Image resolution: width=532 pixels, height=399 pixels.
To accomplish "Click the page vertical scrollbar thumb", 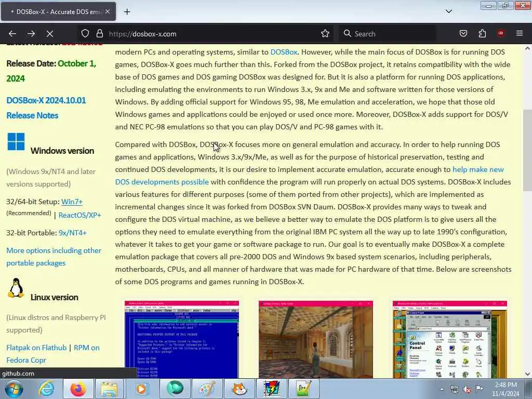I will tap(527, 150).
